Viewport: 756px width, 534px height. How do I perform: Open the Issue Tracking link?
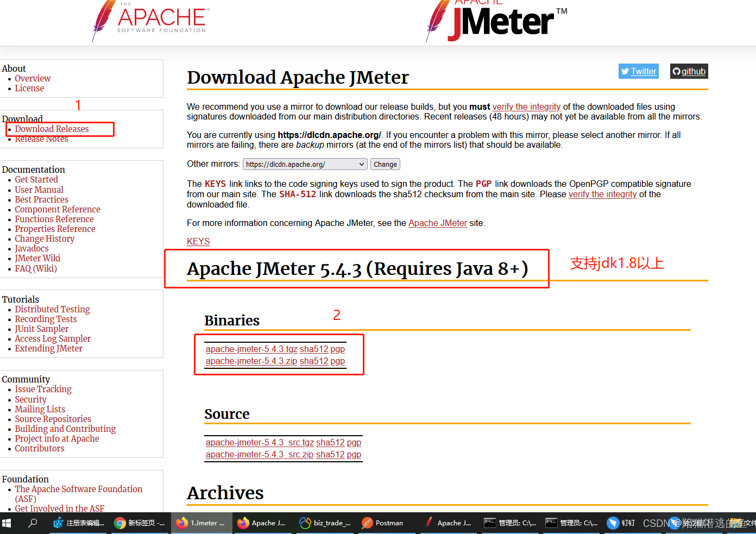pos(43,389)
